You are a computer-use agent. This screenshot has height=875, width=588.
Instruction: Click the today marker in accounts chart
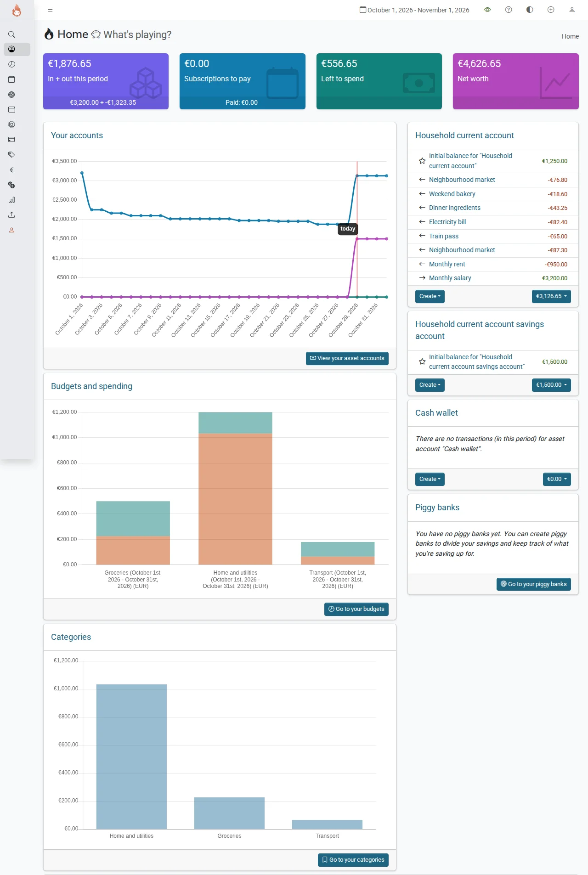pos(348,229)
